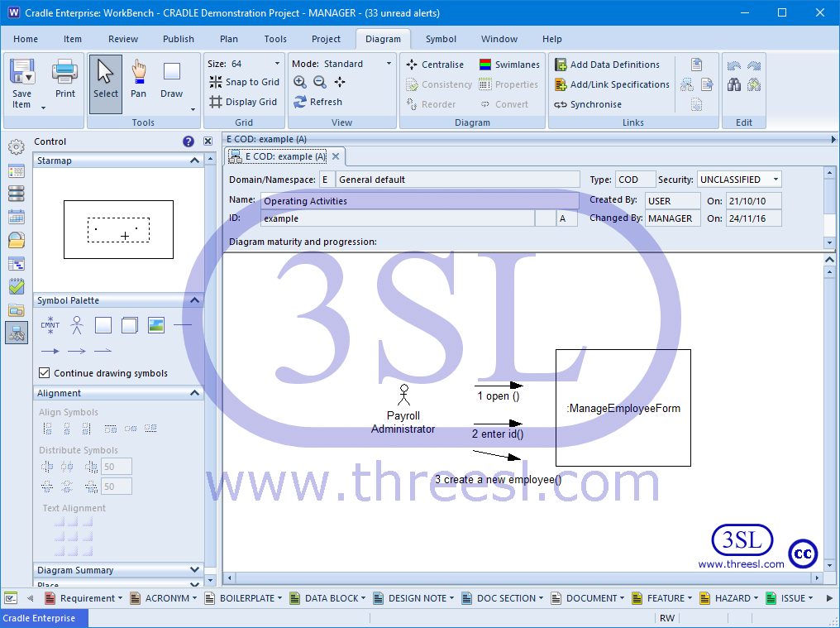The width and height of the screenshot is (840, 628).
Task: Click Add/Link Specifications
Action: pyautogui.click(x=612, y=84)
